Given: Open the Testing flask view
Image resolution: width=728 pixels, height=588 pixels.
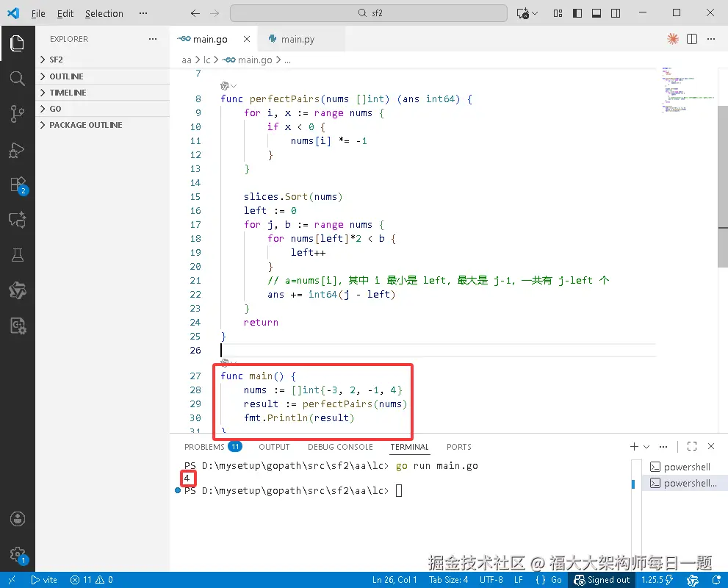Looking at the screenshot, I should click(x=17, y=255).
